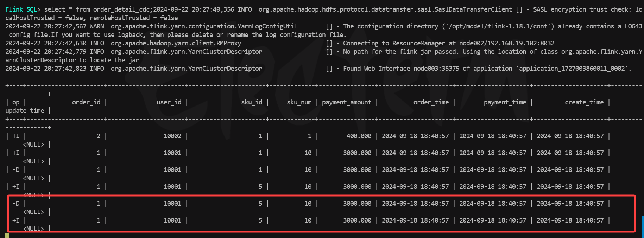This screenshot has width=644, height=238.
Task: Click the first '-D' op marker
Action: 16,170
